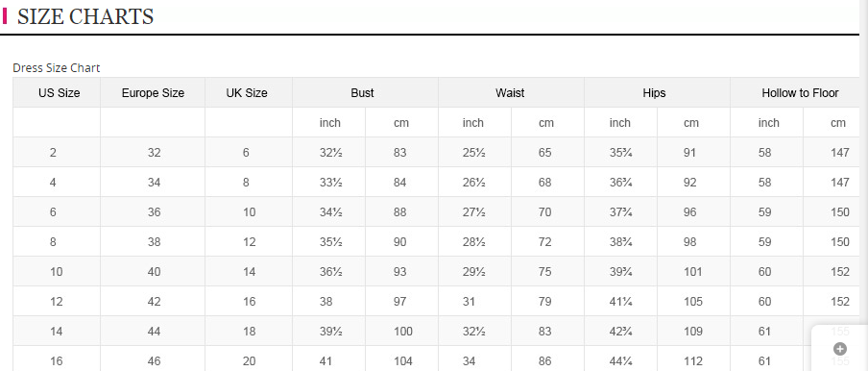Click the plus icon floating button

tap(840, 348)
